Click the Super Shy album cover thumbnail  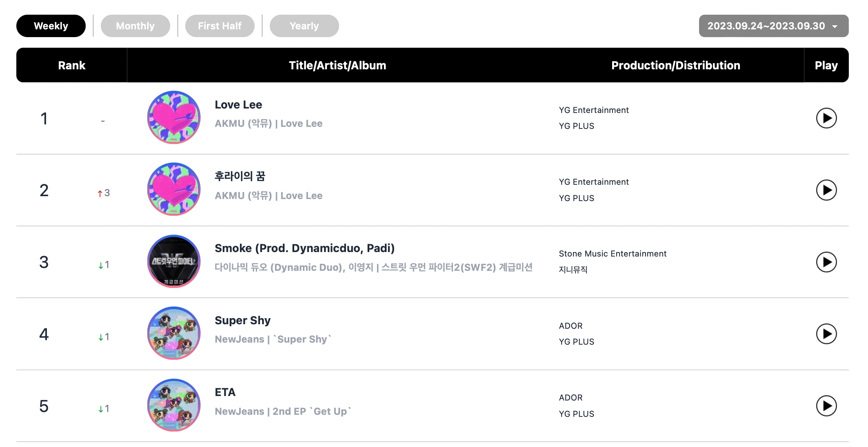174,333
